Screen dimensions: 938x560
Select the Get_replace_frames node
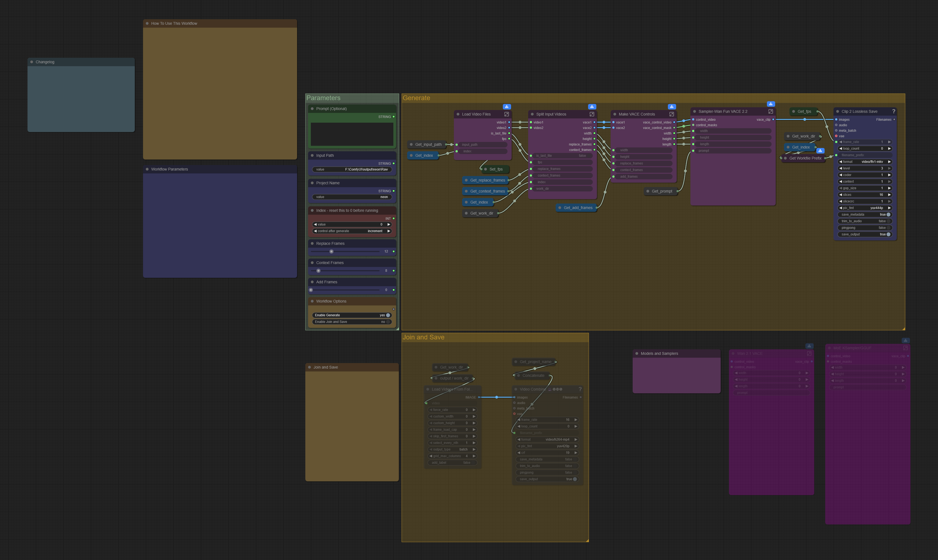pyautogui.click(x=487, y=180)
